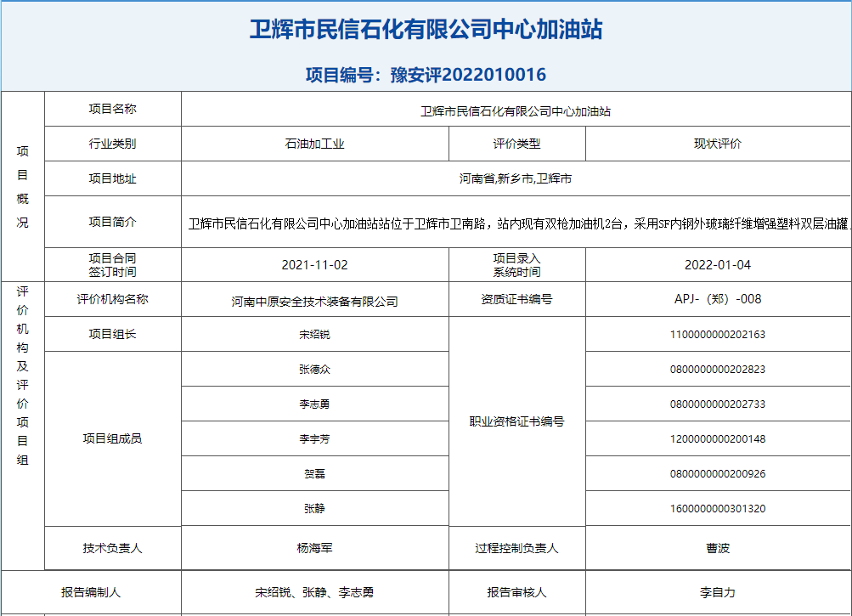The height and width of the screenshot is (616, 852).
Task: Click the project description text about 卫南路
Action: [518, 224]
